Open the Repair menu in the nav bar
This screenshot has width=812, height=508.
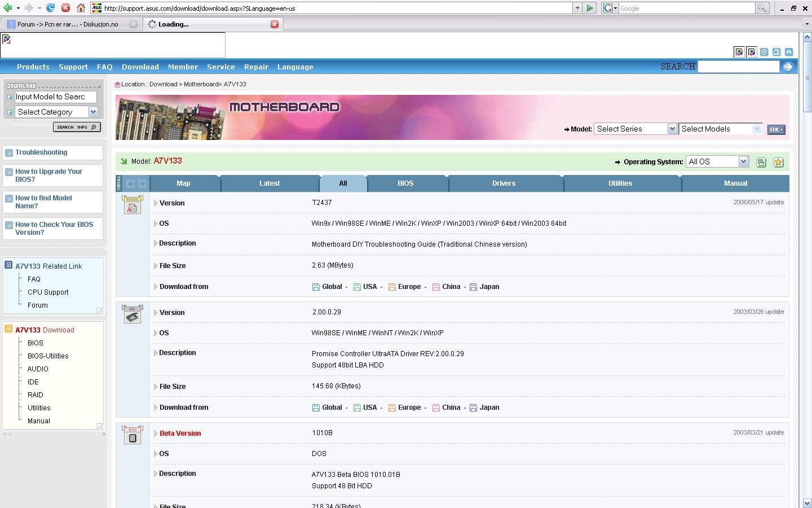click(x=256, y=67)
